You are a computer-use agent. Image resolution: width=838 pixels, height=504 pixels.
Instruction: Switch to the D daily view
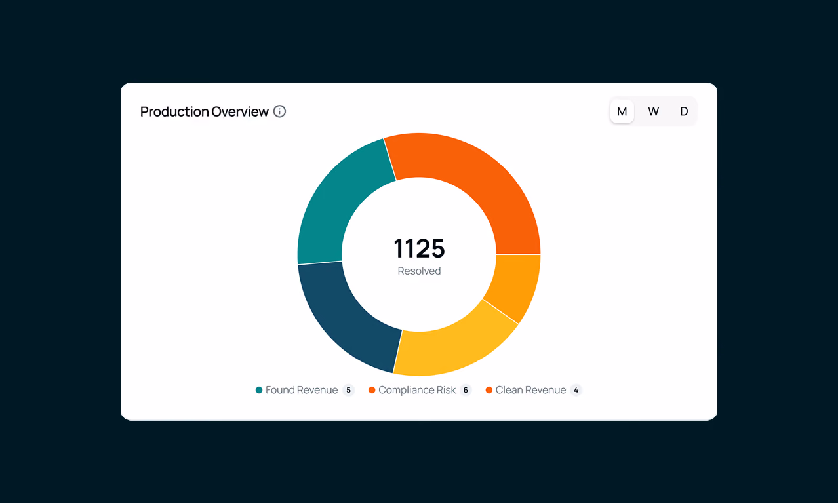(684, 111)
